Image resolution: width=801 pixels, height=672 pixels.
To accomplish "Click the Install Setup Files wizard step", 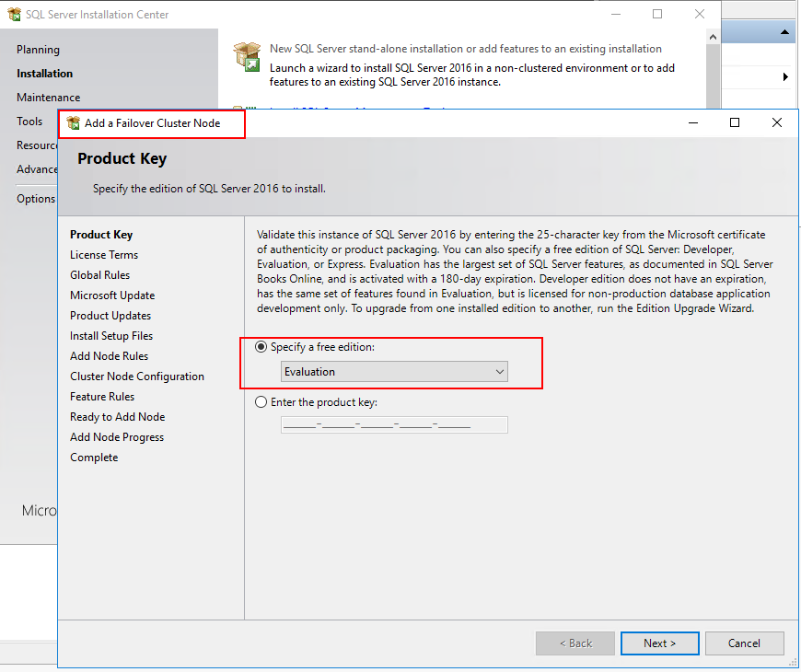I will 111,336.
